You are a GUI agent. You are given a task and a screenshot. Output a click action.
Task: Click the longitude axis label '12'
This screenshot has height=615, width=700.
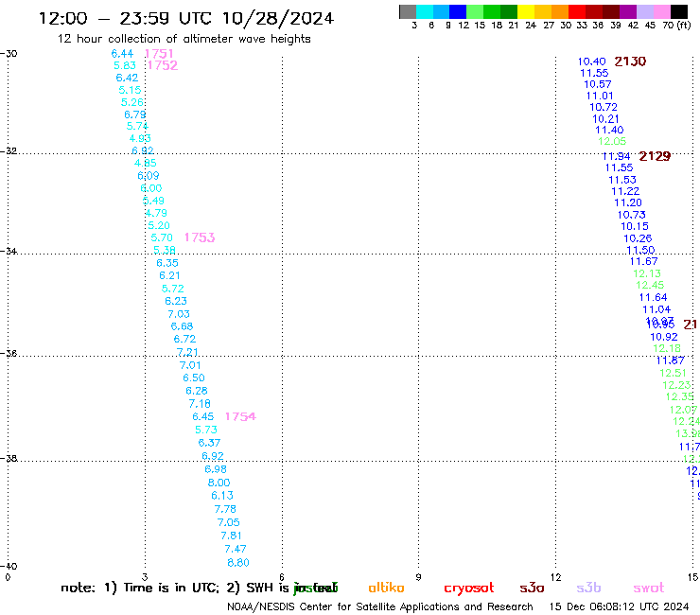(x=556, y=577)
